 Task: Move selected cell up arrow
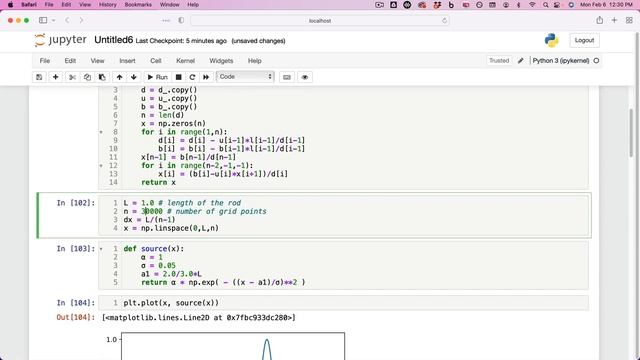(119, 77)
